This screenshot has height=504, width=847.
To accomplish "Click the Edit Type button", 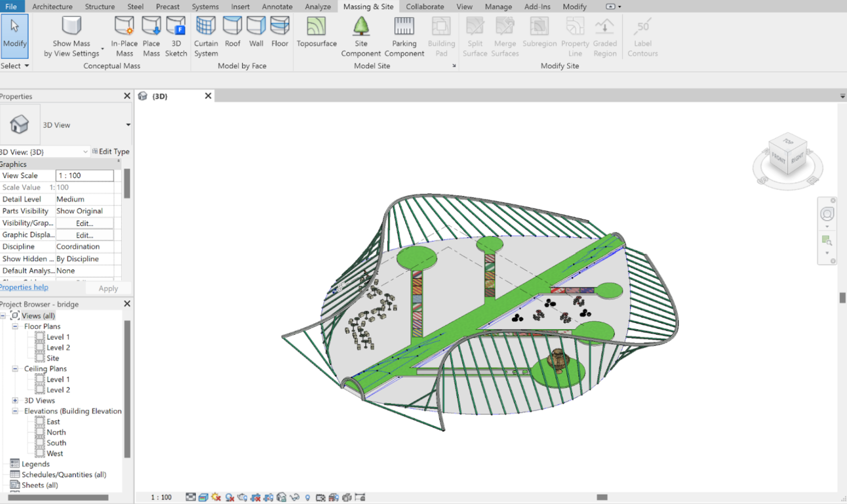I will pos(111,152).
